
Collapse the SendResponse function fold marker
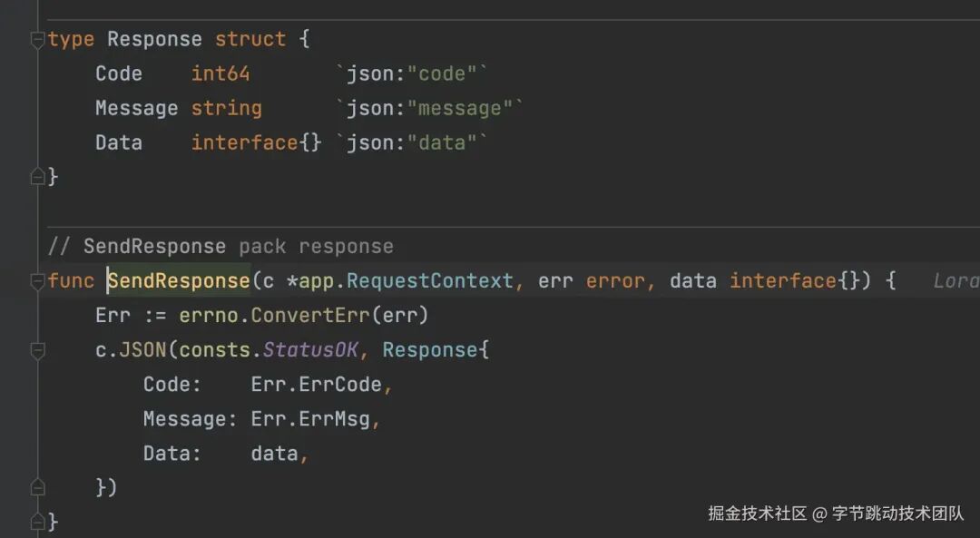coord(37,281)
